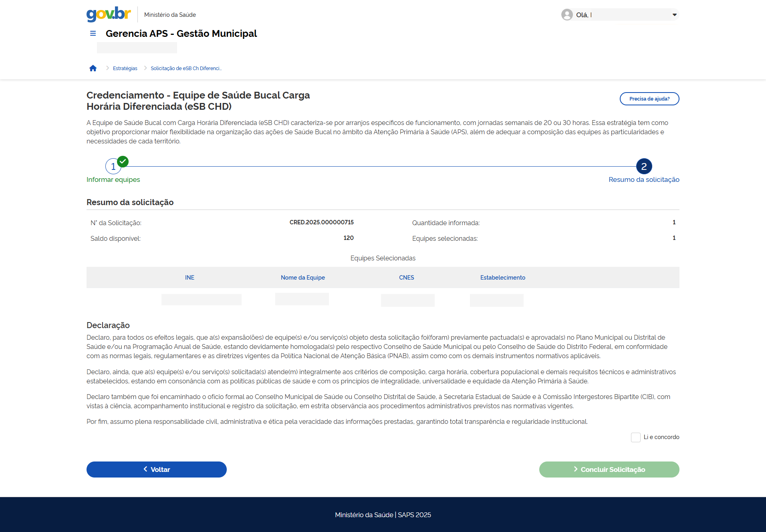Open the hamburger navigation menu
The image size is (766, 532).
pos(93,34)
